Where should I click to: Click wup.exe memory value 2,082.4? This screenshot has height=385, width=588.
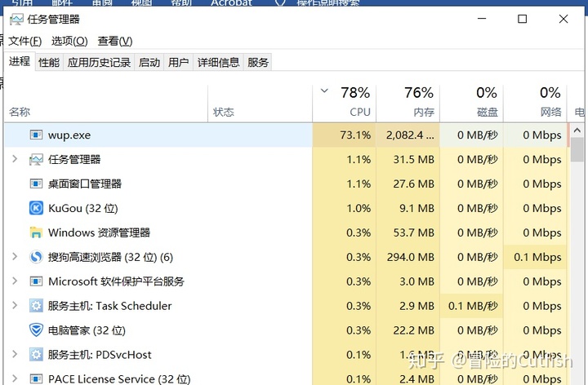click(410, 135)
